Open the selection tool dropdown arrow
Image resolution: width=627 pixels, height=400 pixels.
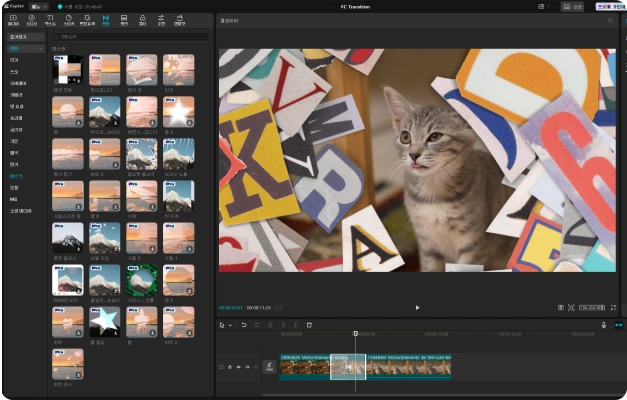click(230, 326)
